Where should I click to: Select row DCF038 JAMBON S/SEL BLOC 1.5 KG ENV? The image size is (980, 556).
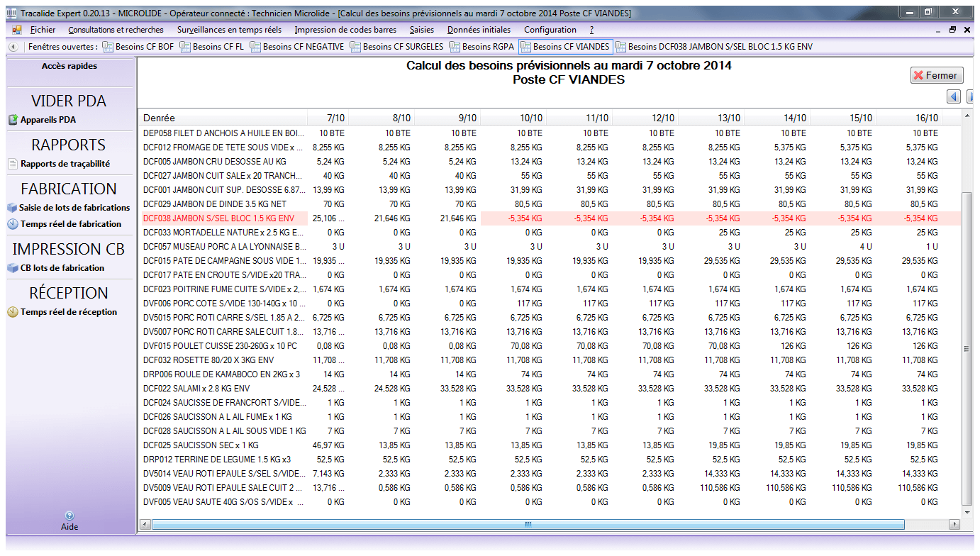[550, 218]
